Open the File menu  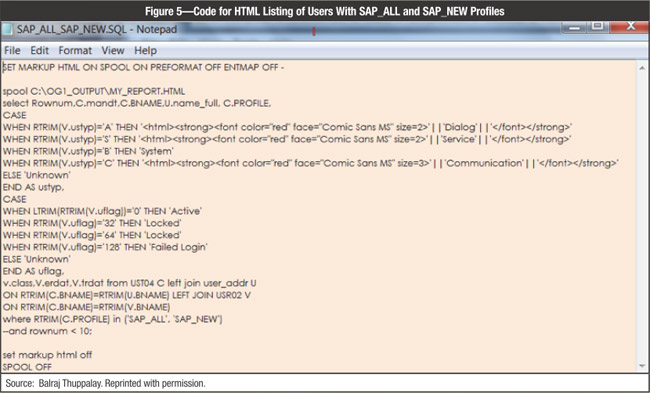tap(12, 51)
